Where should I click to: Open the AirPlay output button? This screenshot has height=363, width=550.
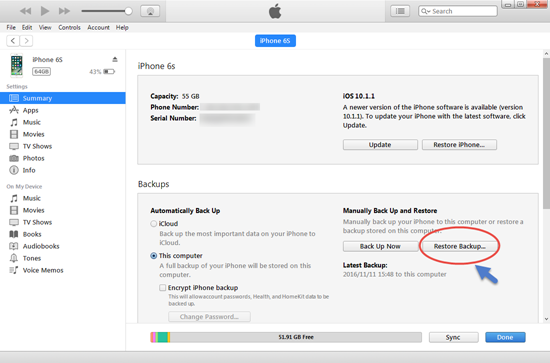150,11
